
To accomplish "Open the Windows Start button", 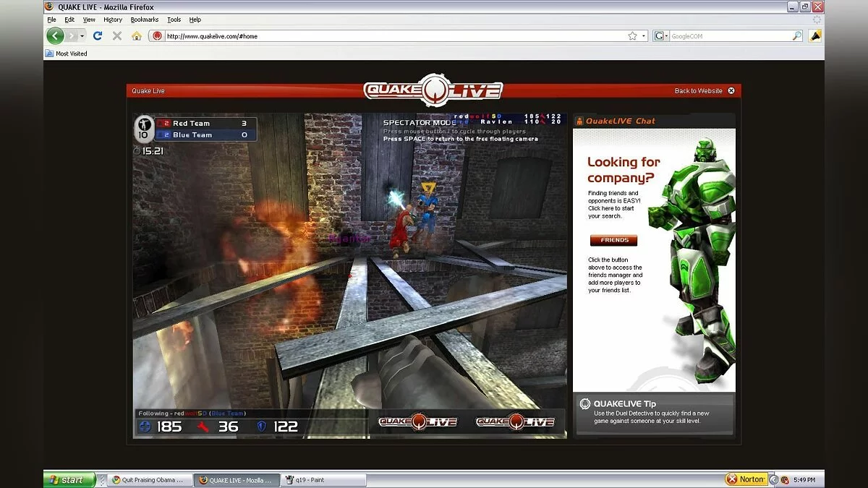I will (x=69, y=479).
